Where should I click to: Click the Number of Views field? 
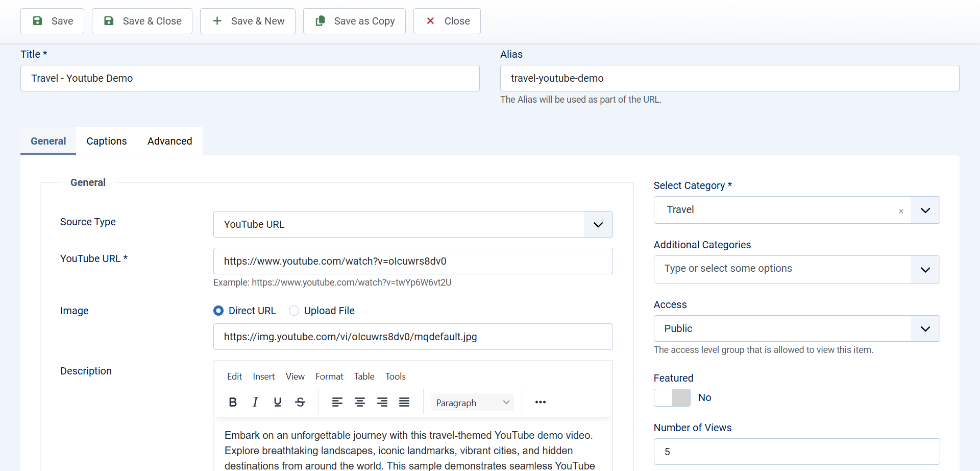tap(797, 452)
